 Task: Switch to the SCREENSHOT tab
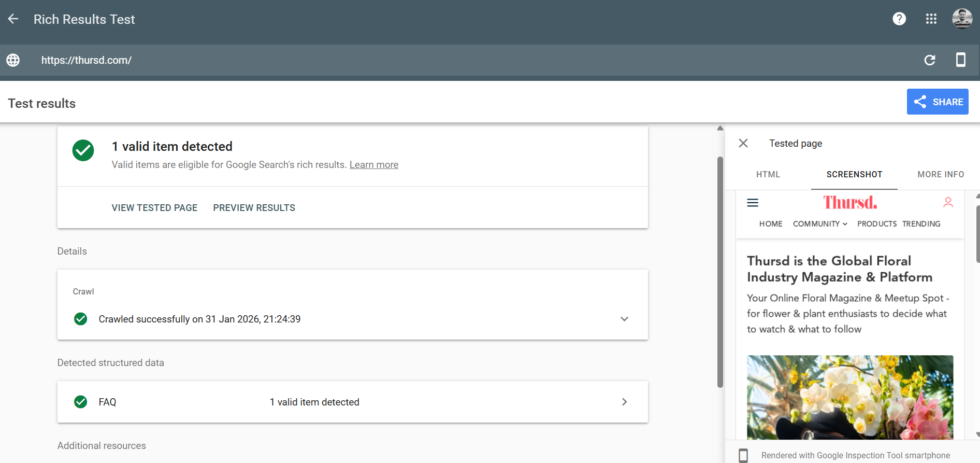[854, 175]
